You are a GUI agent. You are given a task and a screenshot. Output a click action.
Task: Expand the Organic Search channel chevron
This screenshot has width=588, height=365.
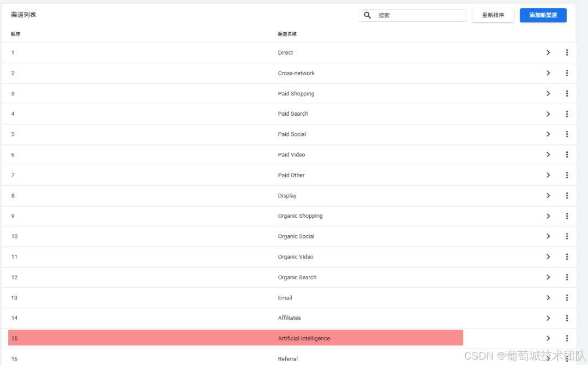point(548,277)
